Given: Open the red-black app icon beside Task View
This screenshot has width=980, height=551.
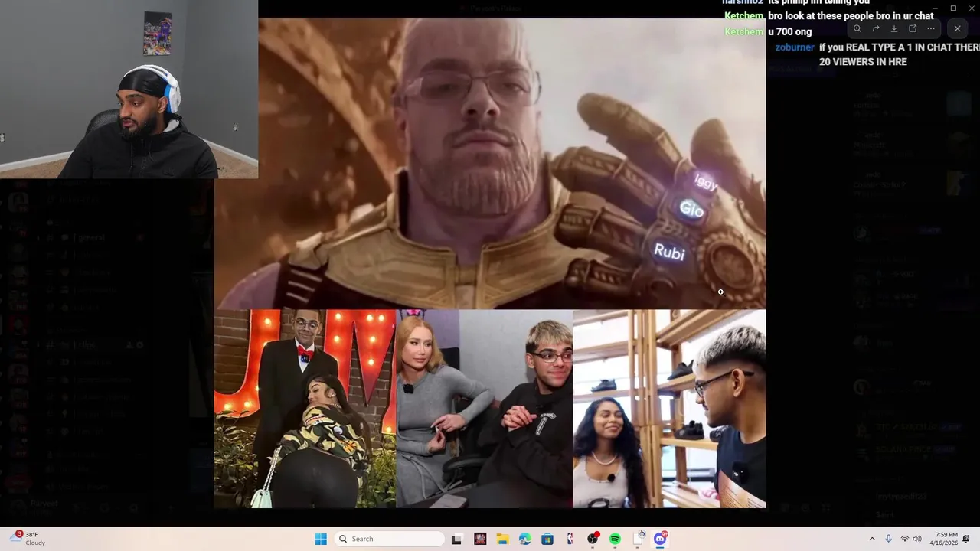Looking at the screenshot, I should click(x=480, y=539).
